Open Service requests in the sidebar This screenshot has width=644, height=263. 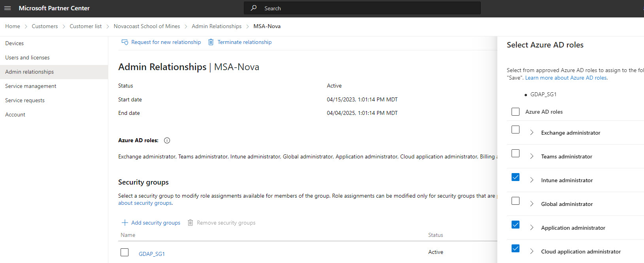54,101
